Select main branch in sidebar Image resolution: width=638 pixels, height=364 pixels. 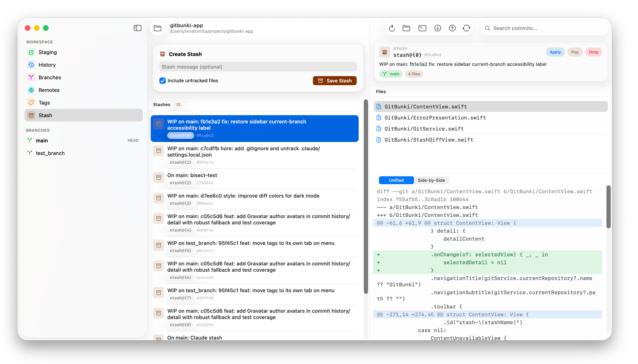[x=83, y=141]
